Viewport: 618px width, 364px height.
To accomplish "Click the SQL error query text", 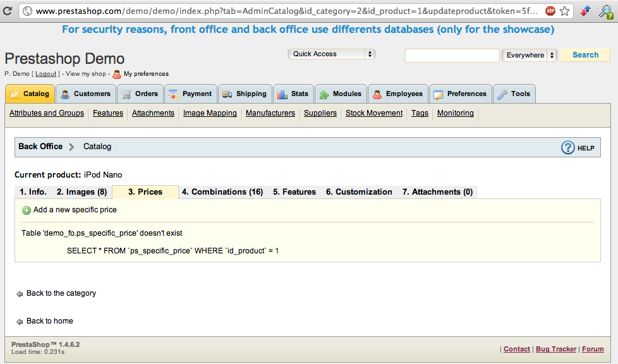I will click(173, 251).
